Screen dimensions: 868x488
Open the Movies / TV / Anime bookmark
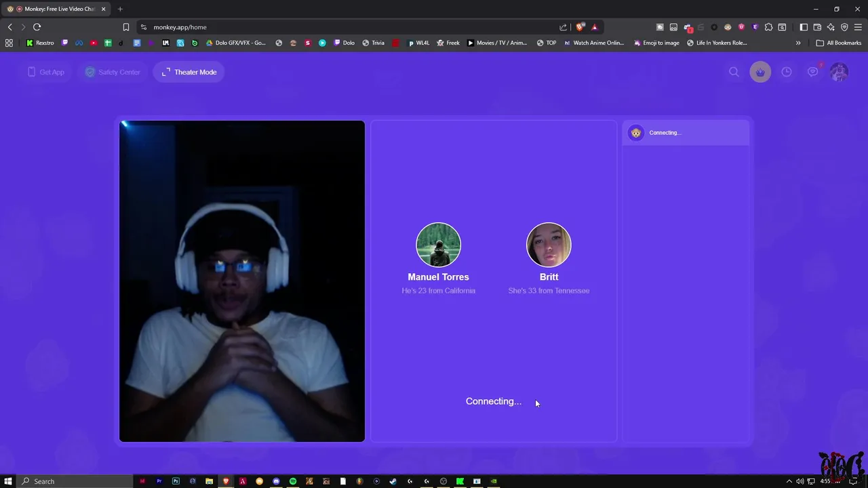pyautogui.click(x=497, y=43)
